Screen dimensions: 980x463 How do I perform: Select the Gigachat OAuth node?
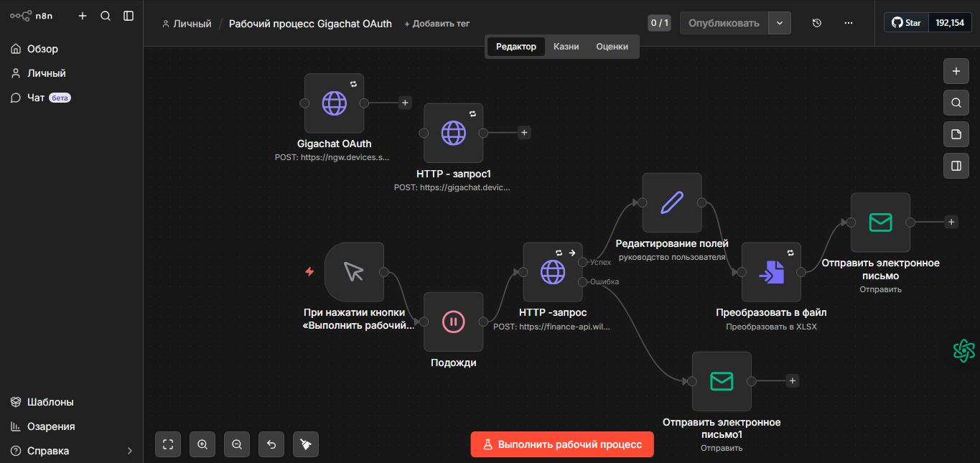(x=334, y=103)
